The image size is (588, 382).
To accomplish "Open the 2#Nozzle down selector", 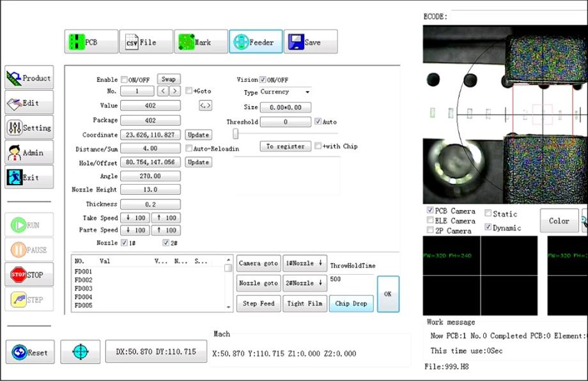I will pyautogui.click(x=305, y=283).
